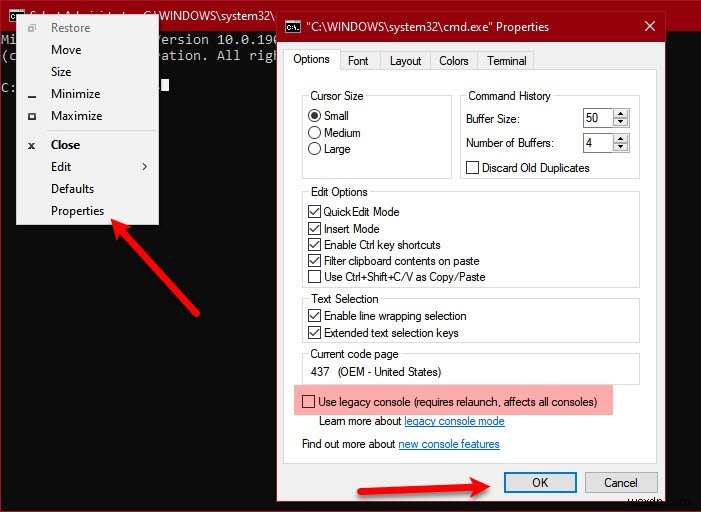Choose Close from the system menu
701x512 pixels.
pos(88,144)
